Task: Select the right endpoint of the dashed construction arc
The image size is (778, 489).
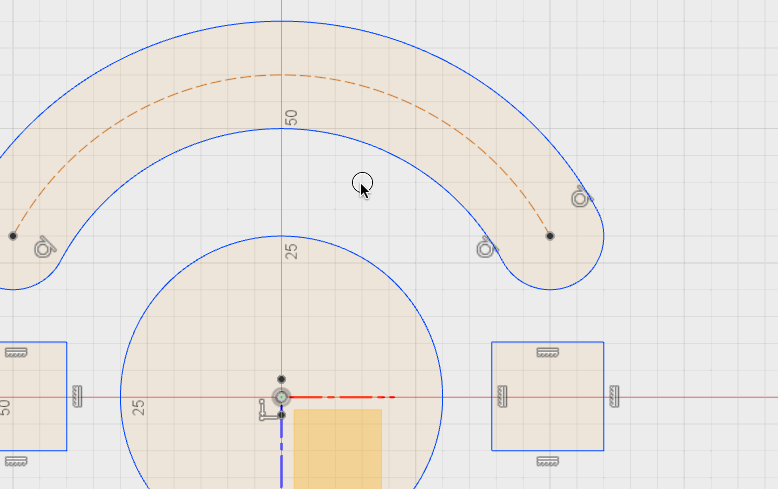Action: 550,236
